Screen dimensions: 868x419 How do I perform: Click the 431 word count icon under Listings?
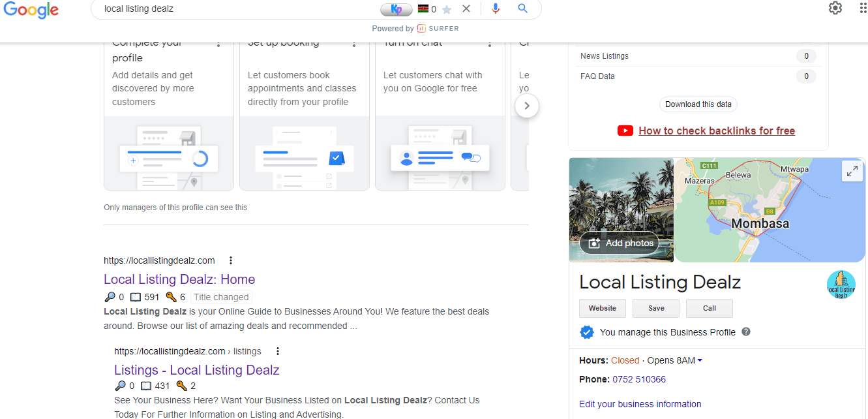(146, 386)
